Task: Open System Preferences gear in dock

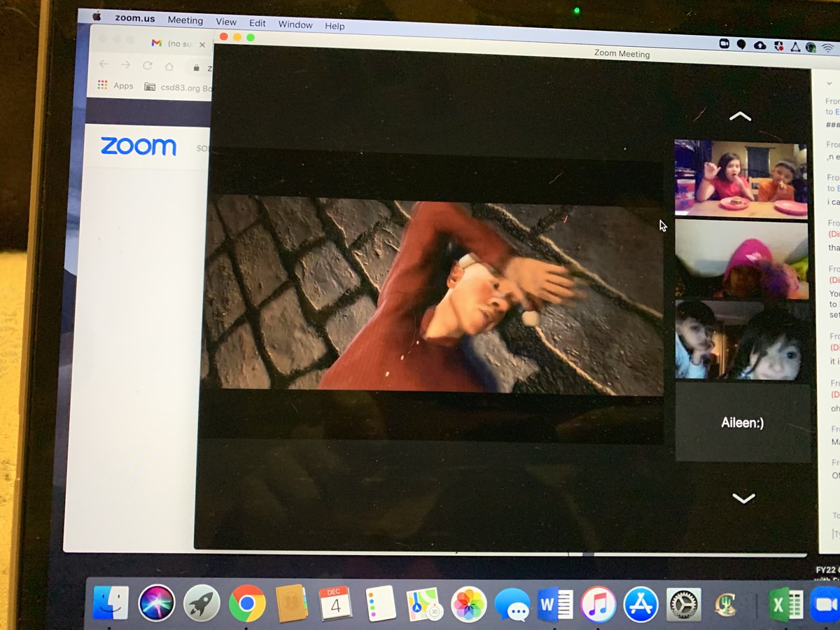Action: pyautogui.click(x=683, y=605)
